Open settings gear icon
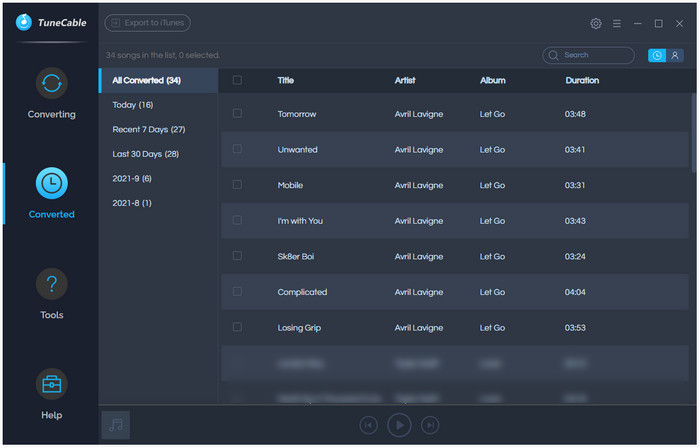 [x=596, y=23]
